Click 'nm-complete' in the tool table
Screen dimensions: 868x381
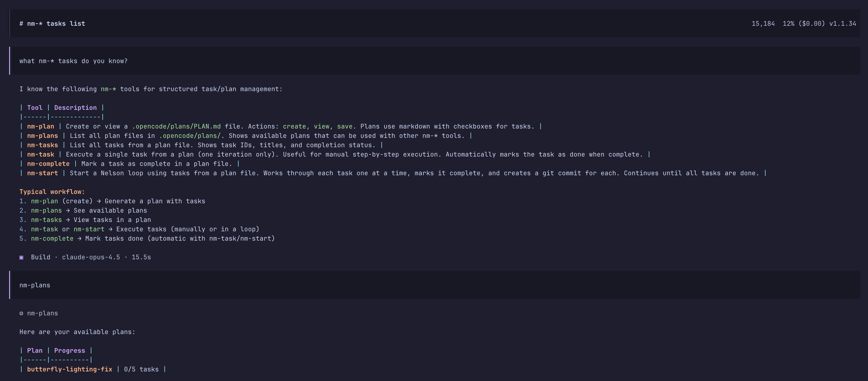(48, 164)
